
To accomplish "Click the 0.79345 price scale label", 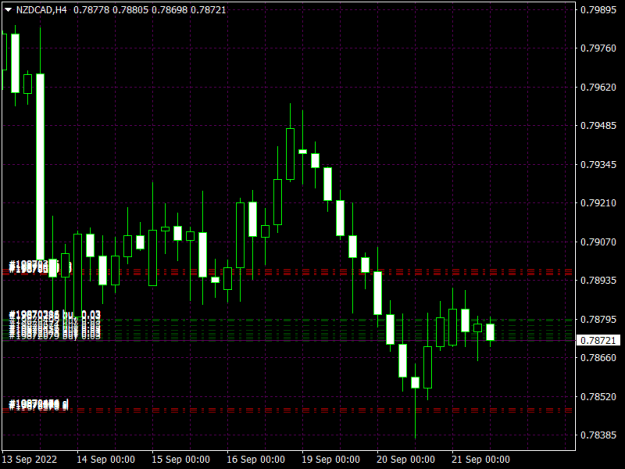I will tap(598, 164).
